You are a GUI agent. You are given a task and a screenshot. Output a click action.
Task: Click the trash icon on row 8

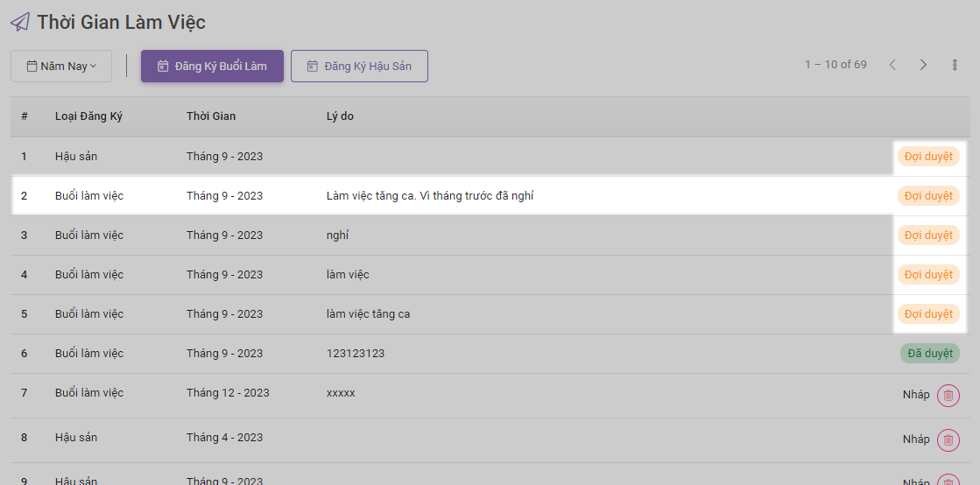click(x=948, y=439)
